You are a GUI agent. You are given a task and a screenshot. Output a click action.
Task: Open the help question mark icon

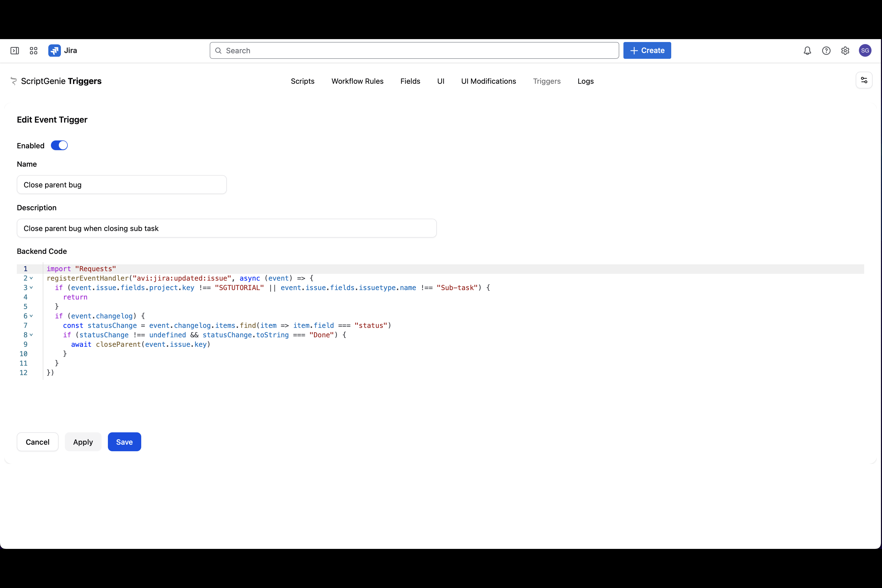tap(826, 51)
